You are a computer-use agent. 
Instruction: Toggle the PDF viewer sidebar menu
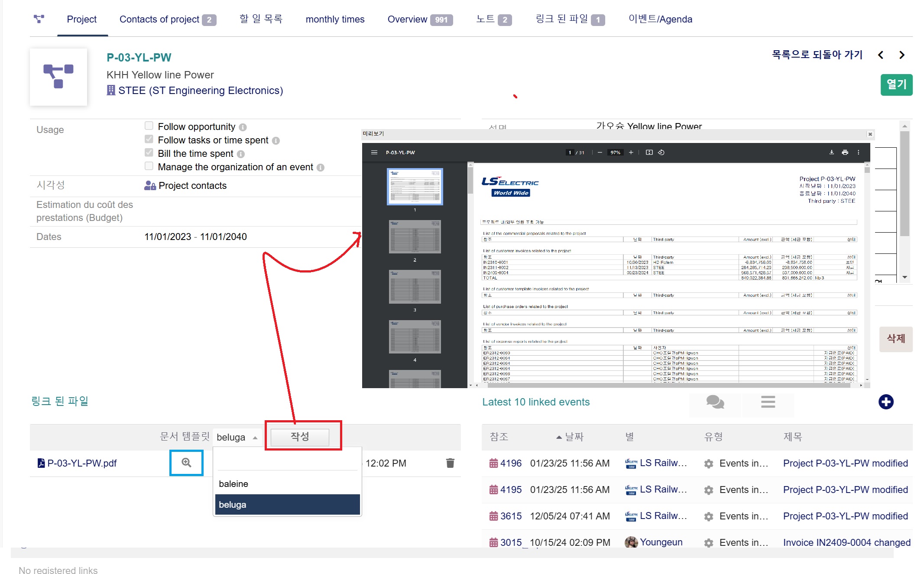coord(374,152)
